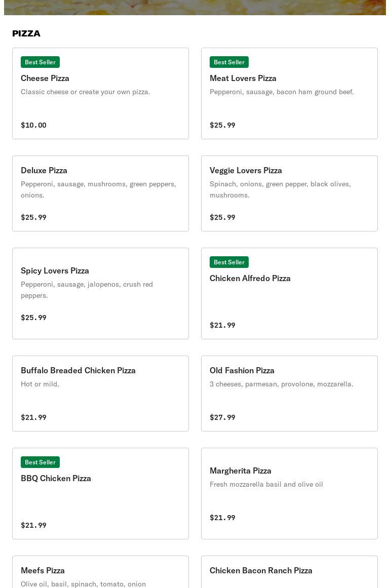Click the pizza banner image at the top
The image size is (390, 588).
click(195, 7)
